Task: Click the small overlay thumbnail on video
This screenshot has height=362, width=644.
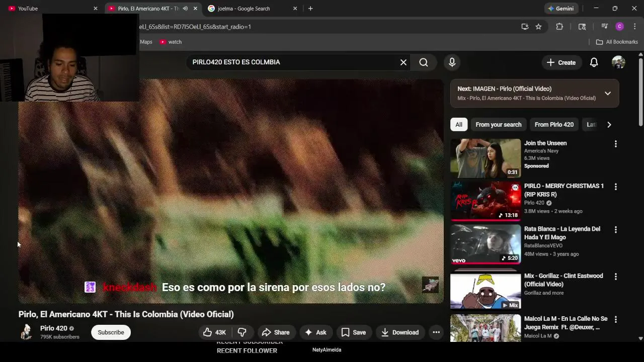Action: [430, 285]
